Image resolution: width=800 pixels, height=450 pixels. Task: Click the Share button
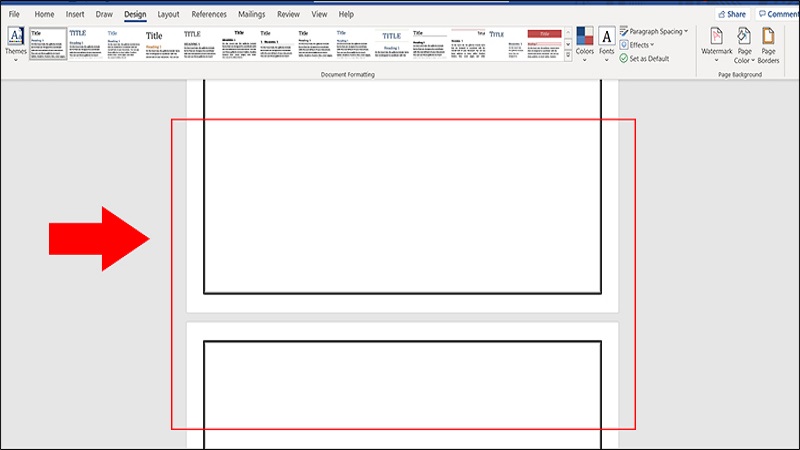[x=732, y=15]
